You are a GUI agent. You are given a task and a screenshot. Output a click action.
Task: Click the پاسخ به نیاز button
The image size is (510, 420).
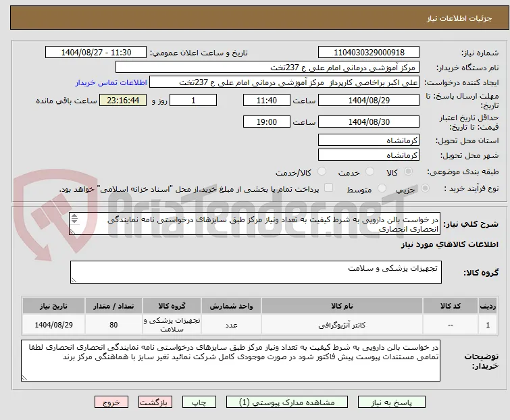(392, 402)
